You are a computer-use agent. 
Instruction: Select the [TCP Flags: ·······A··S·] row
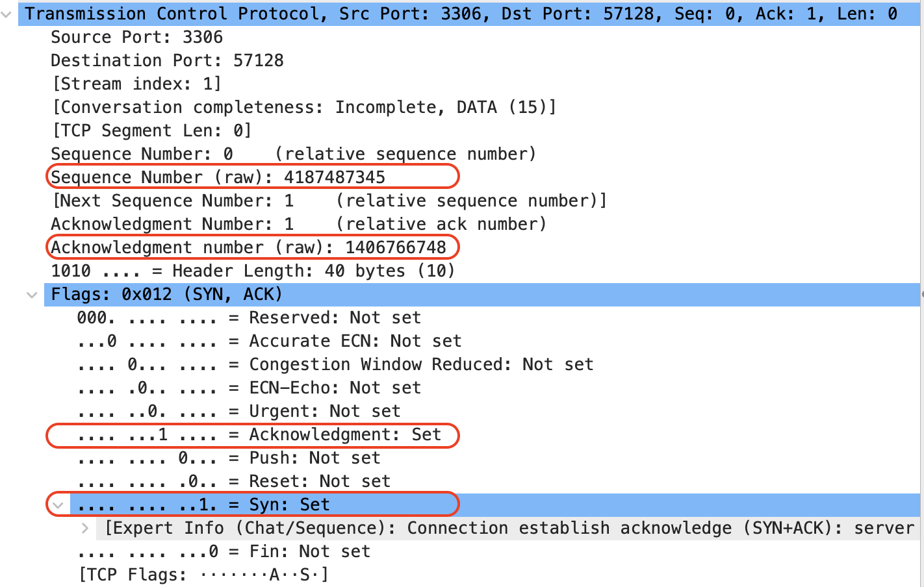203,575
